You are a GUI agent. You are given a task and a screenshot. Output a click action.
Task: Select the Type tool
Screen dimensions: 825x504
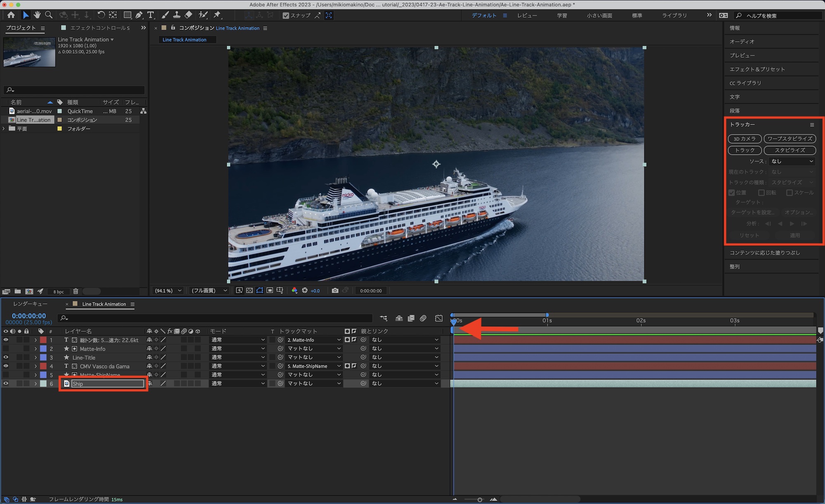coord(151,15)
